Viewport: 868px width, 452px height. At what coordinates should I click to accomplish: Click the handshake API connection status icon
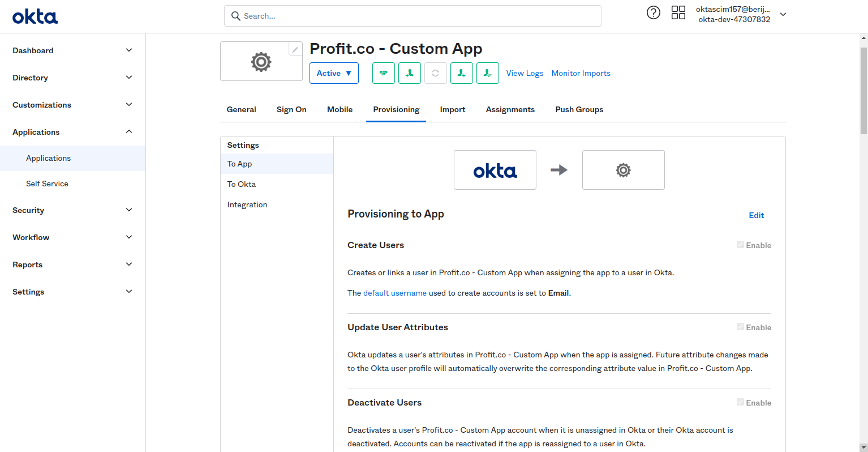384,73
